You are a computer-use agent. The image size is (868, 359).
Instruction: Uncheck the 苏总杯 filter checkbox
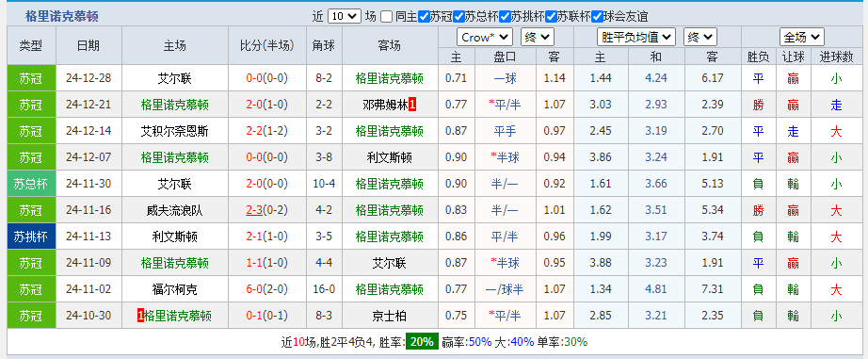458,17
